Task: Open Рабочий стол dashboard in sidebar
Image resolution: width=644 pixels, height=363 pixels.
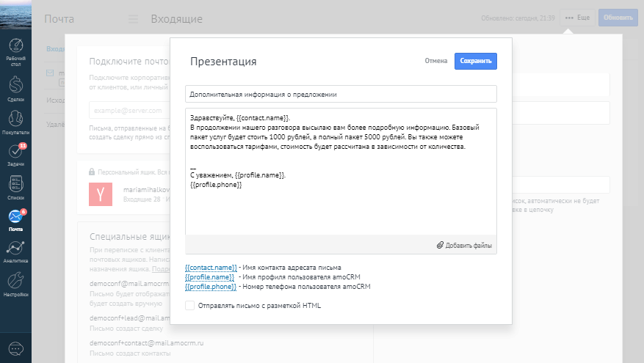Action: (x=15, y=51)
